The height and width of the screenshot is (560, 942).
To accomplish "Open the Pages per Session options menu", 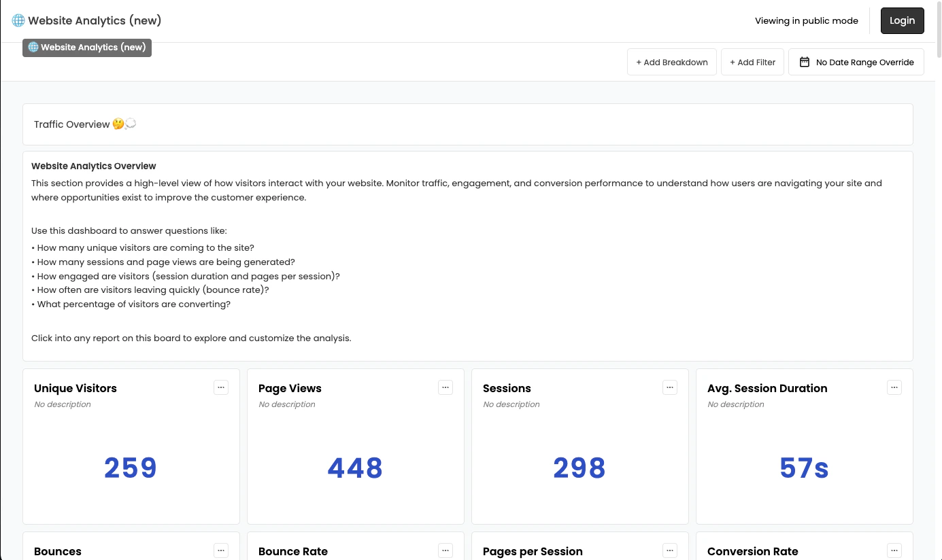I will [670, 550].
